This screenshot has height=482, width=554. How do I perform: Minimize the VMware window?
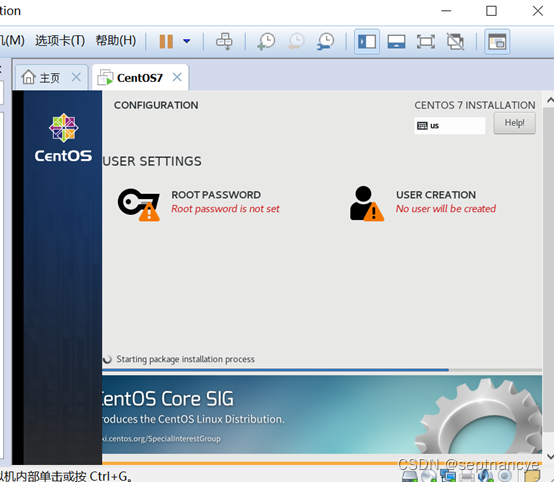(x=446, y=11)
